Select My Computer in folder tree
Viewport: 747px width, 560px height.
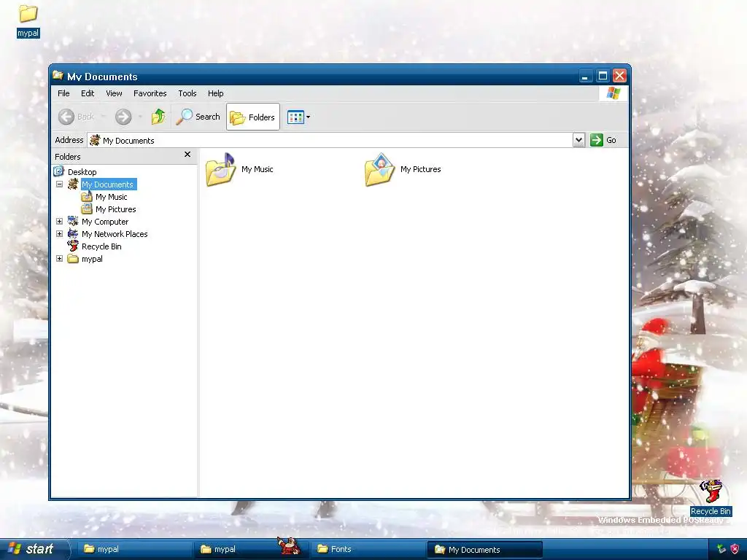coord(105,222)
